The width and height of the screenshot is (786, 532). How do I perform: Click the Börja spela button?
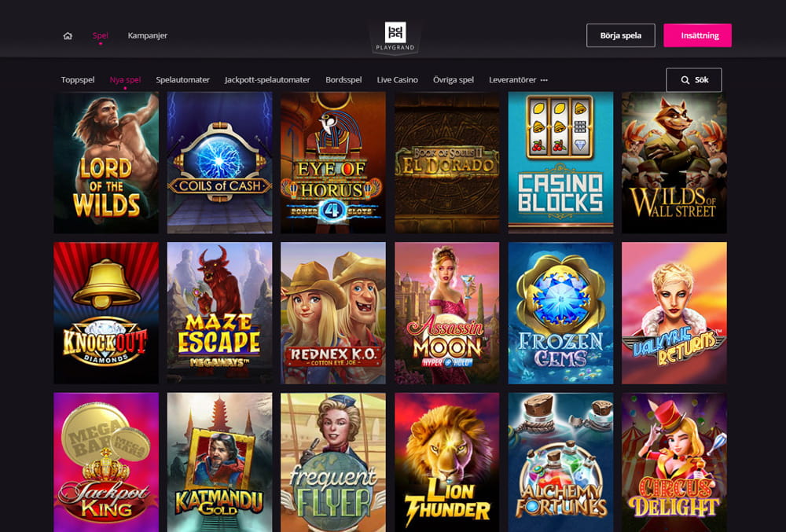tap(621, 35)
